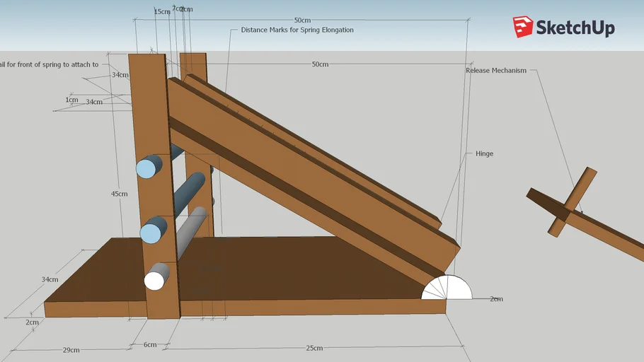Select the "Distance Marks for Spring Elongation" label
Screen dimensions: 644x362
297,30
